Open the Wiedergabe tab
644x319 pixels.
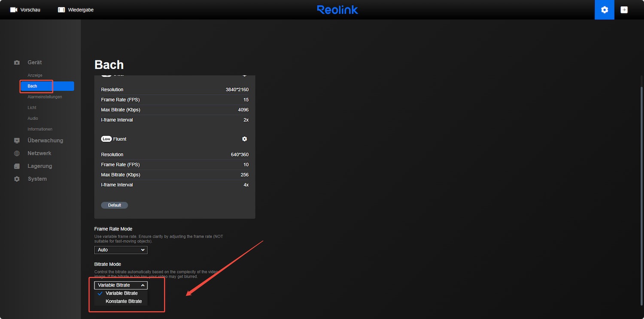(76, 10)
